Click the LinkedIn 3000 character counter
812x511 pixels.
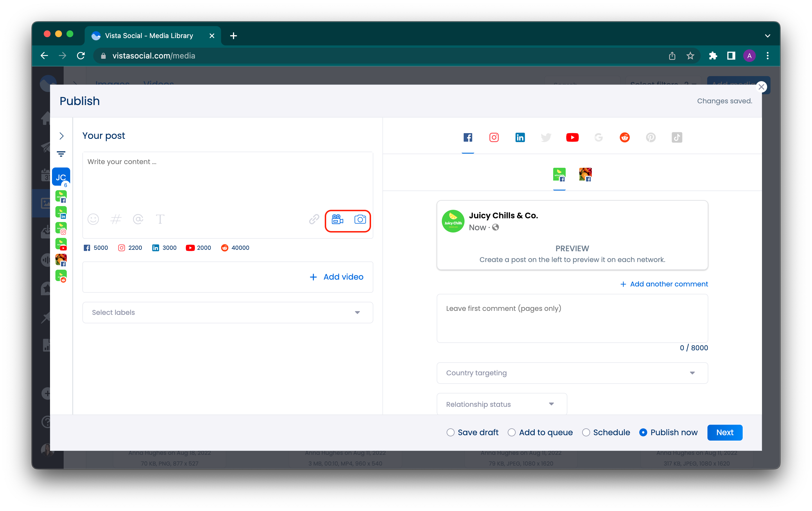point(164,248)
